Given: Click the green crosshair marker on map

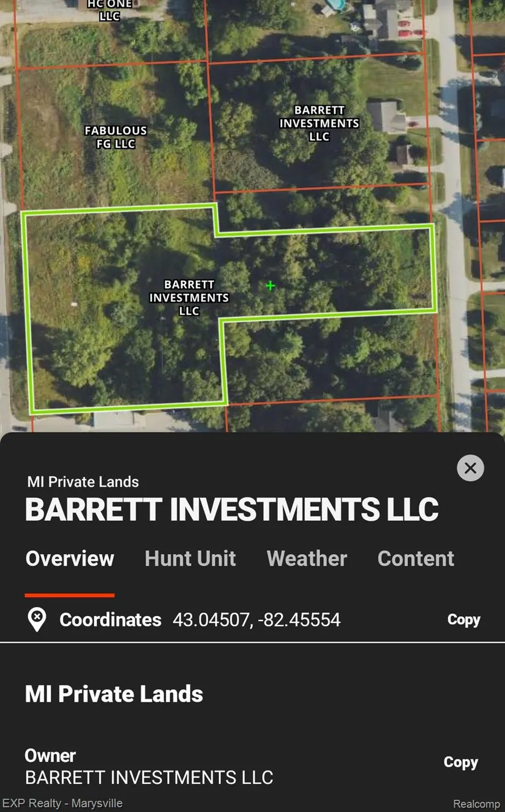Looking at the screenshot, I should 270,286.
